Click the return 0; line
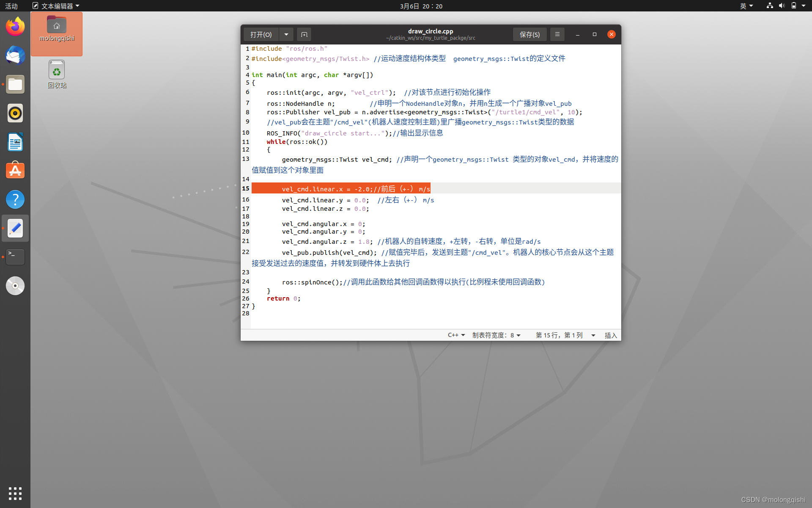 [283, 298]
